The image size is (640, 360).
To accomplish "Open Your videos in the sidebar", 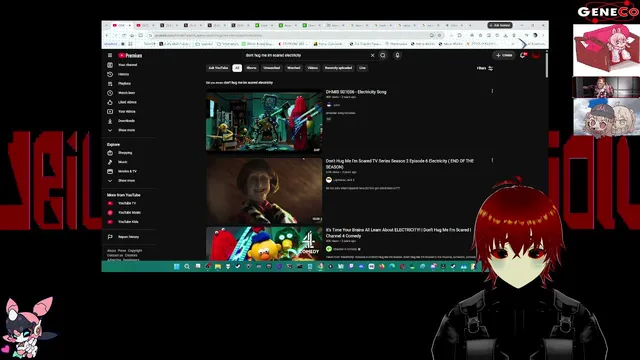I will [127, 111].
